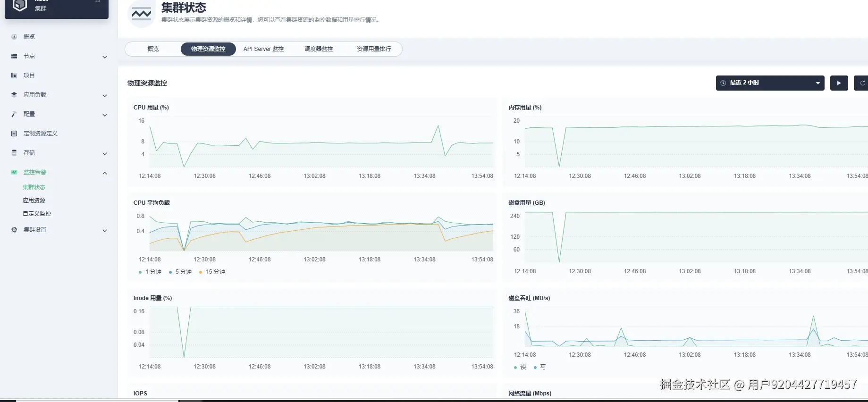This screenshot has height=402, width=868.
Task: Switch to the 资源用量排行 tab
Action: (x=374, y=49)
